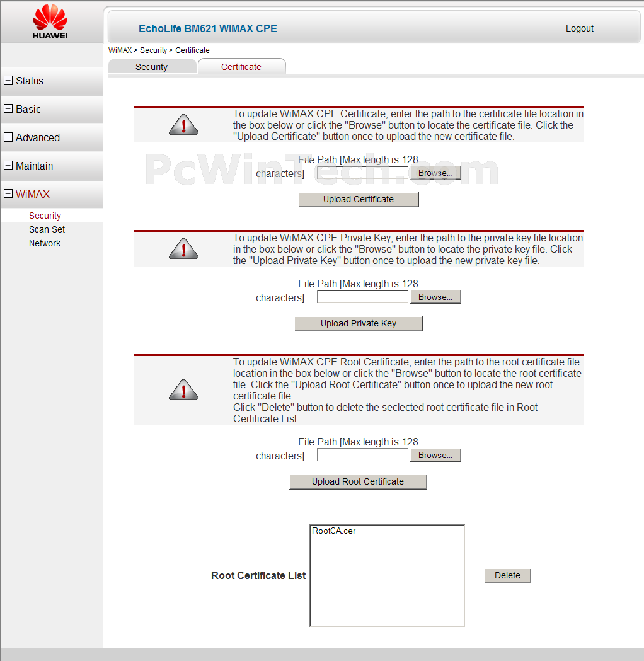Browse for the private key file

point(435,297)
